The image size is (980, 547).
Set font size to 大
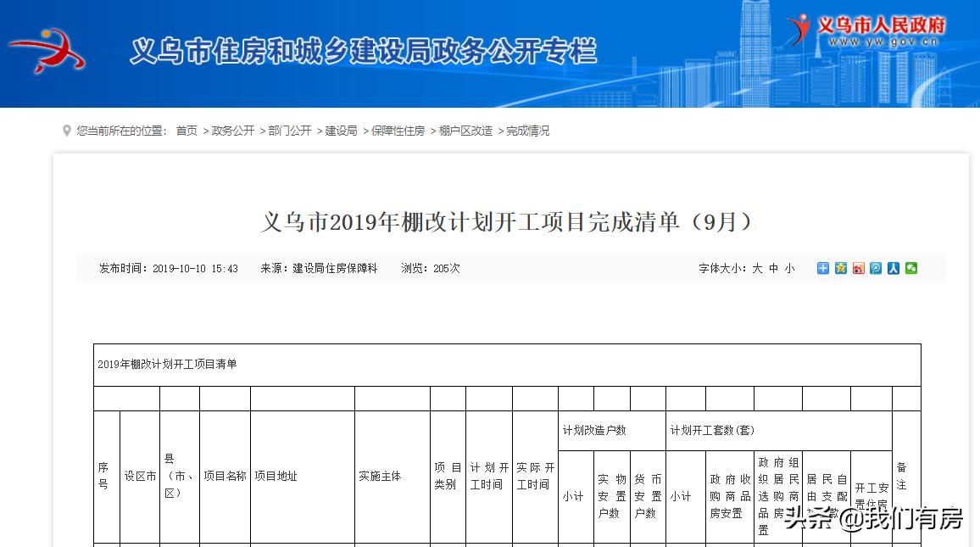click(758, 268)
